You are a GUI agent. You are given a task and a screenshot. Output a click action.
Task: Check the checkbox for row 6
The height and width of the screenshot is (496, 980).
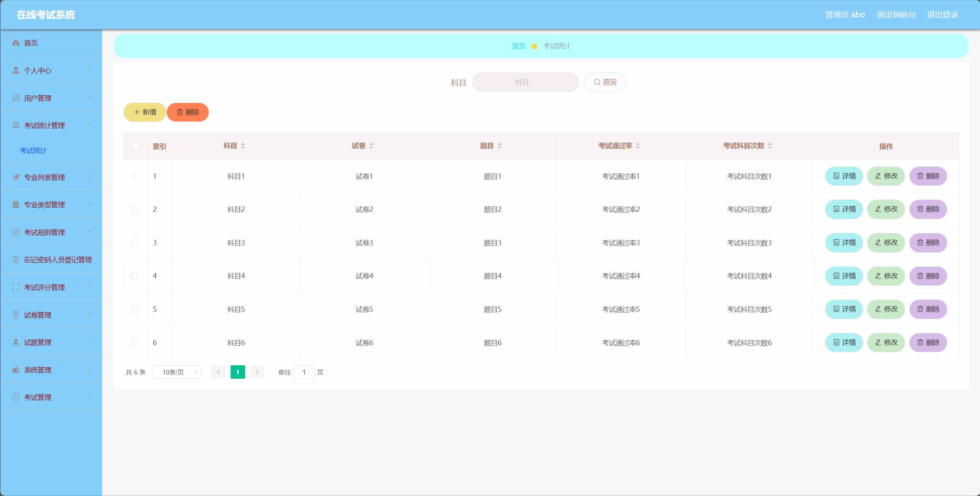135,343
